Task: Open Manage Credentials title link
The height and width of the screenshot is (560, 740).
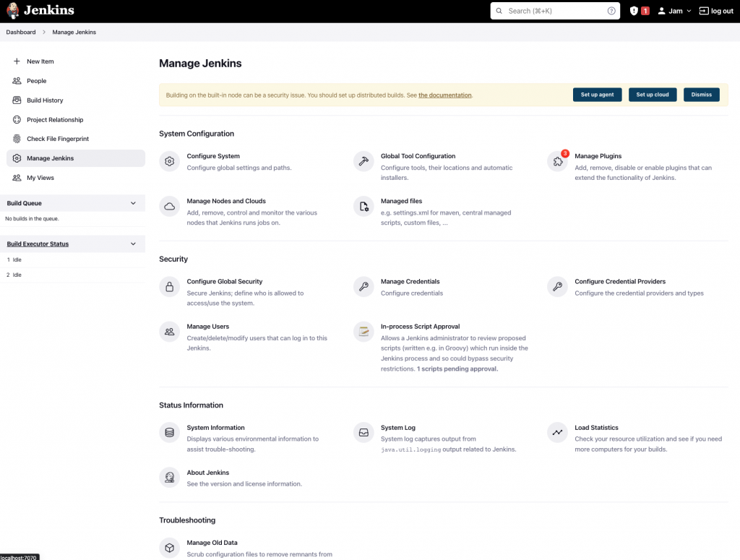Action: pyautogui.click(x=410, y=282)
